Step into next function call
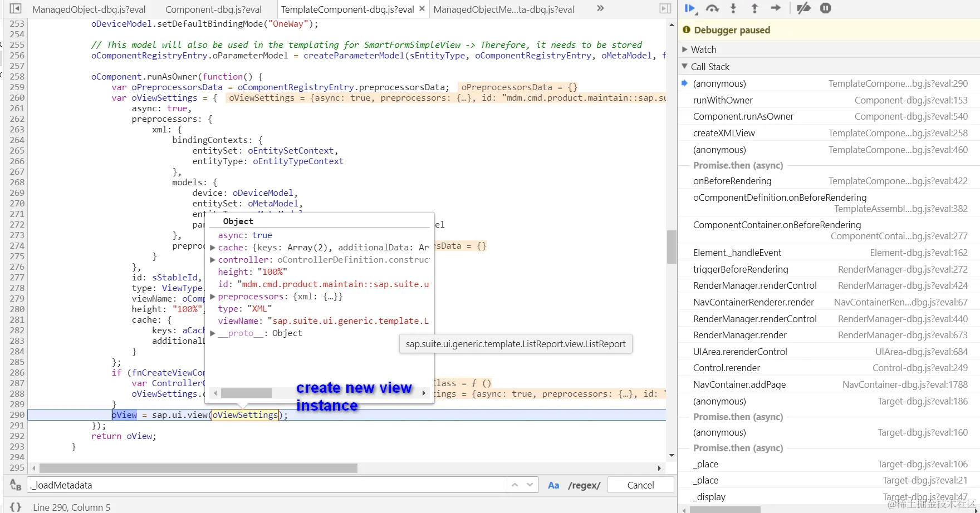The height and width of the screenshot is (513, 980). click(x=733, y=8)
